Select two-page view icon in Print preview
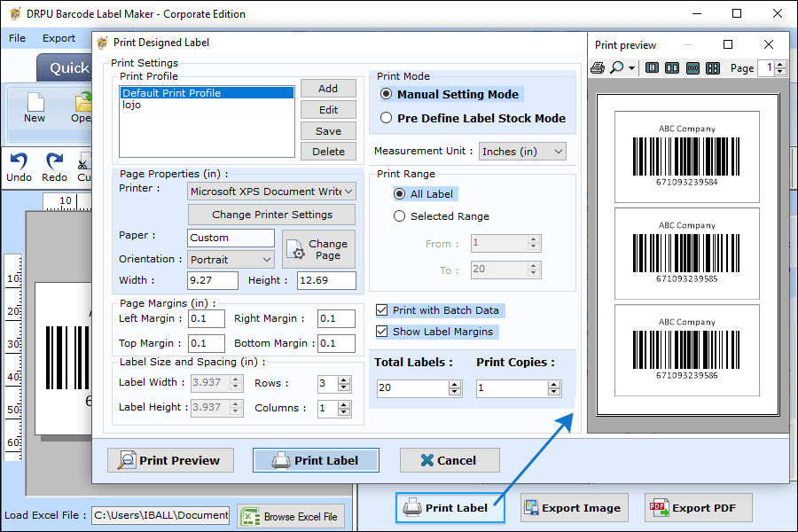The height and width of the screenshot is (532, 798). coord(672,67)
